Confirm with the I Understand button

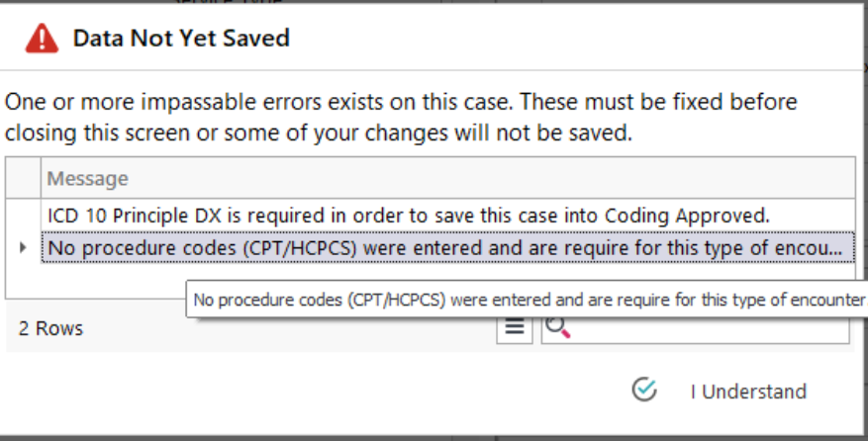click(x=720, y=391)
